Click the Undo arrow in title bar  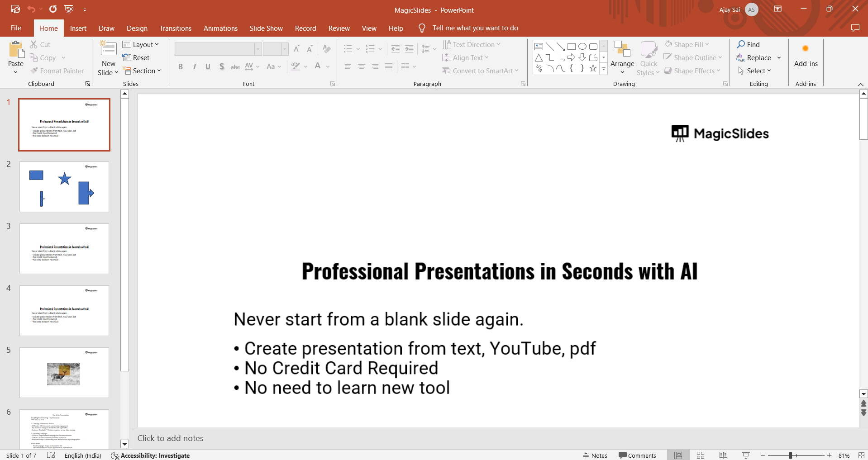point(31,9)
